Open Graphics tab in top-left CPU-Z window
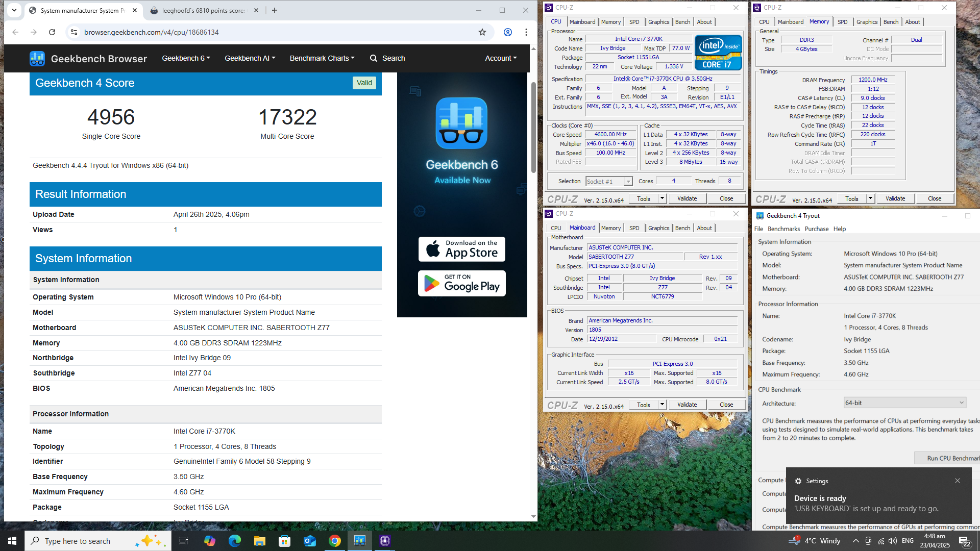Viewport: 980px width, 551px height. coord(658,22)
